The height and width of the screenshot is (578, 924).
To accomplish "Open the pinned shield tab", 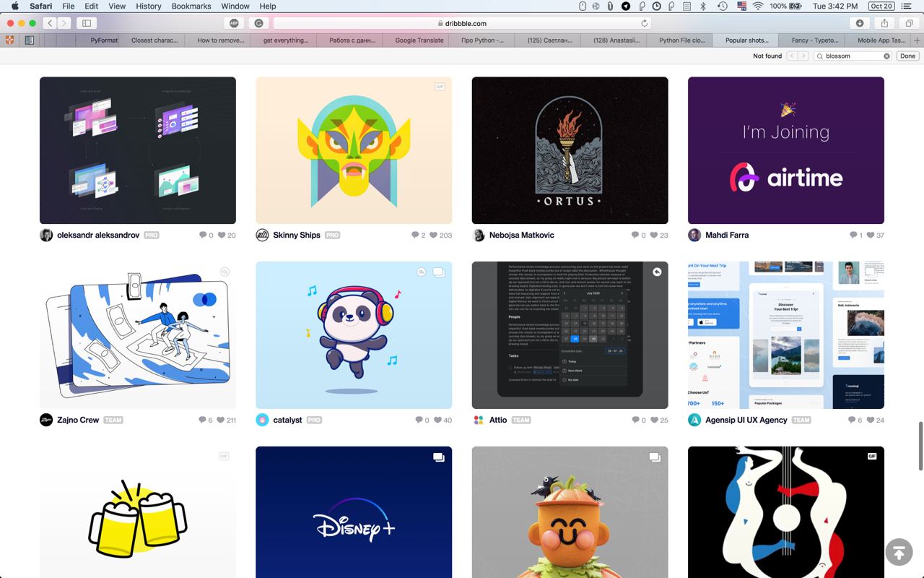I will (x=10, y=40).
